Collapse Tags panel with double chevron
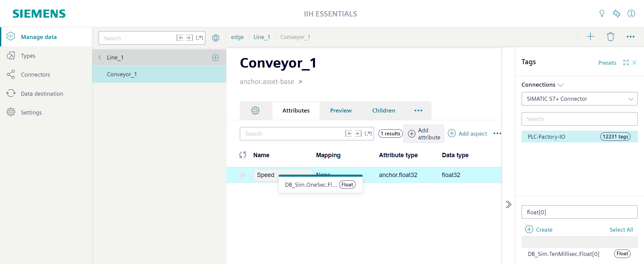Screen dimensions: 644x264 [508, 204]
